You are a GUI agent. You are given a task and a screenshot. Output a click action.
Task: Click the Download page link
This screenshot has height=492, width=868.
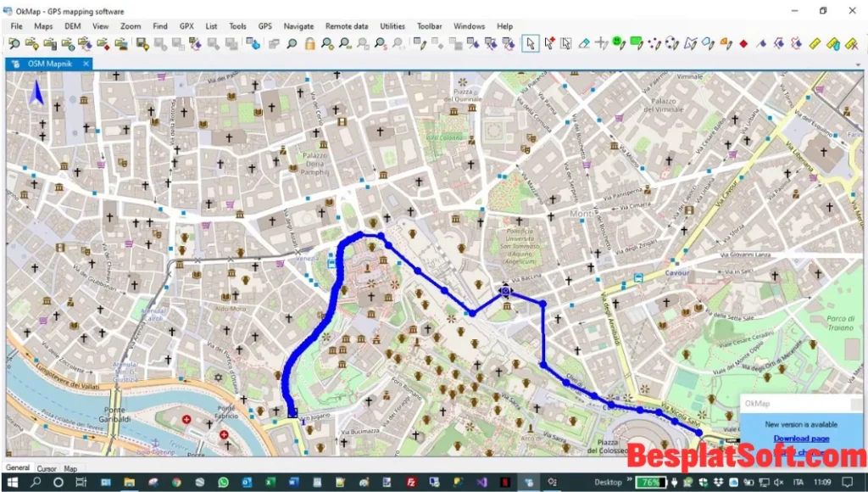point(802,438)
